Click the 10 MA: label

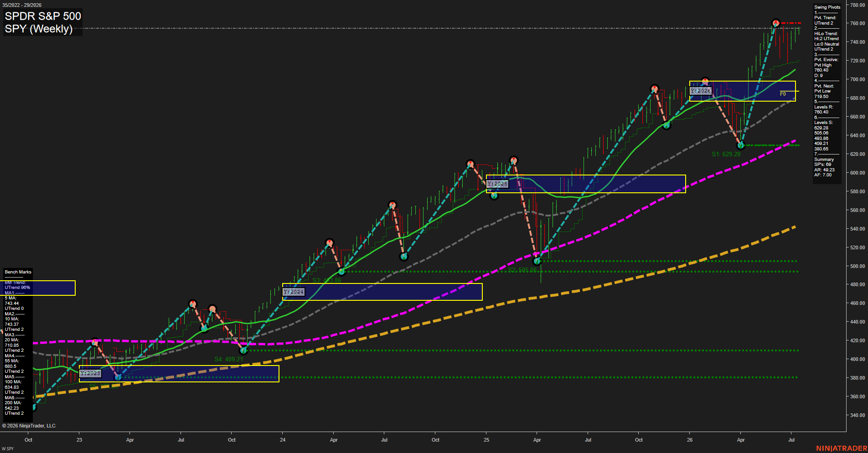coord(12,319)
